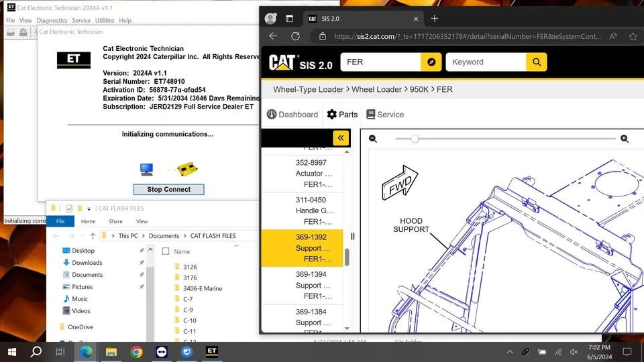Zoom out the diagram with minus magnifier

coord(373,139)
